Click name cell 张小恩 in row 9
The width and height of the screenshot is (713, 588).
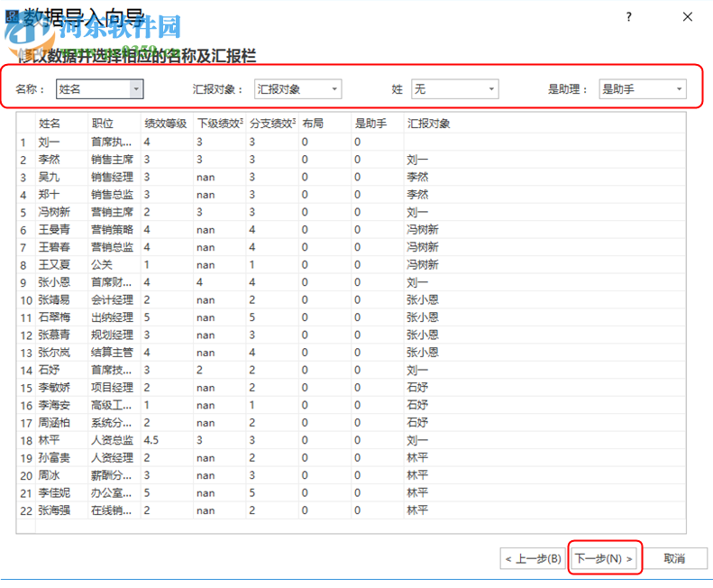coord(61,282)
